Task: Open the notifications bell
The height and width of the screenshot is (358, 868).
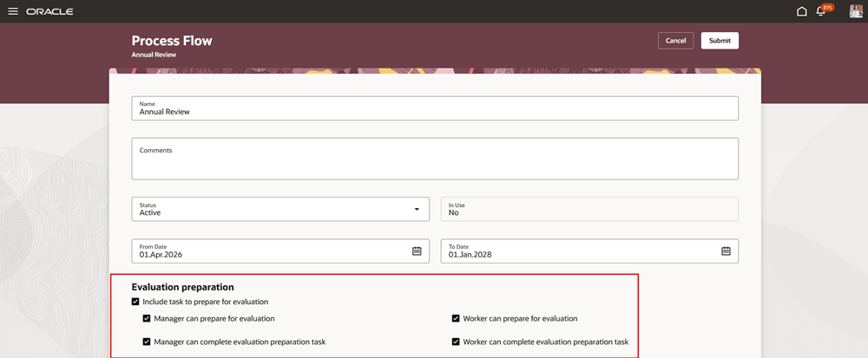Action: (821, 11)
